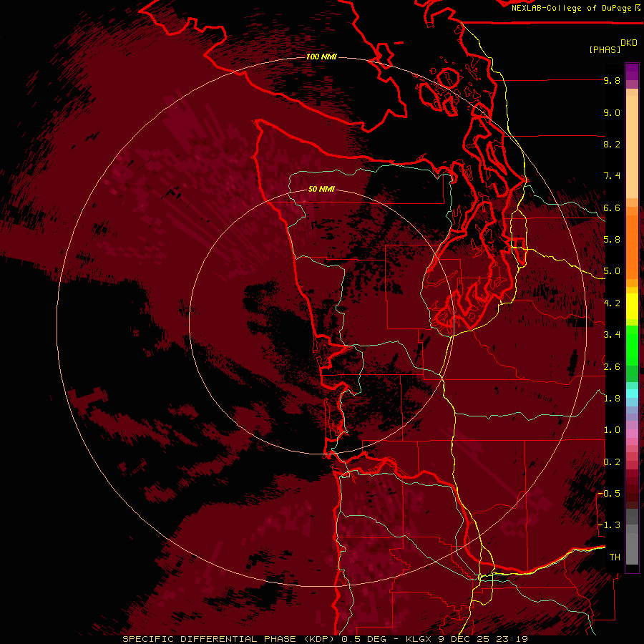Click the TH label on color scale

pyautogui.click(x=615, y=557)
